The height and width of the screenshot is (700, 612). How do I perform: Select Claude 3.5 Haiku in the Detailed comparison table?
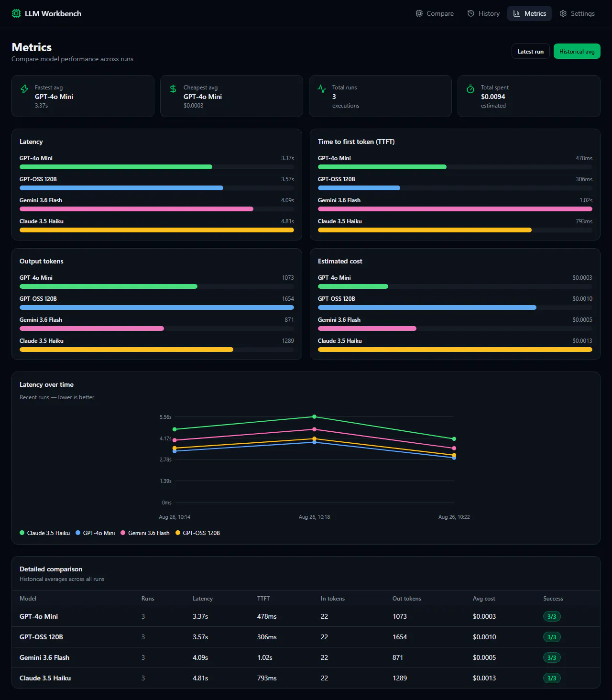(45, 678)
